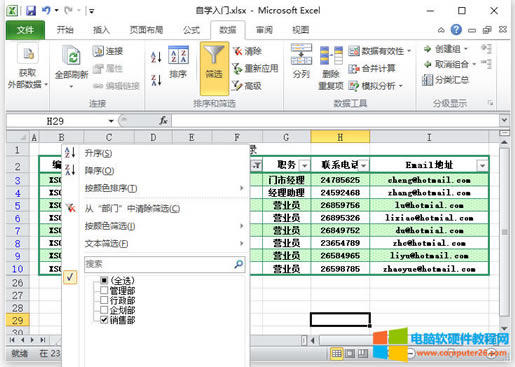Click the 经理助理 cell
Viewport: 515px width, 367px height.
tap(286, 193)
